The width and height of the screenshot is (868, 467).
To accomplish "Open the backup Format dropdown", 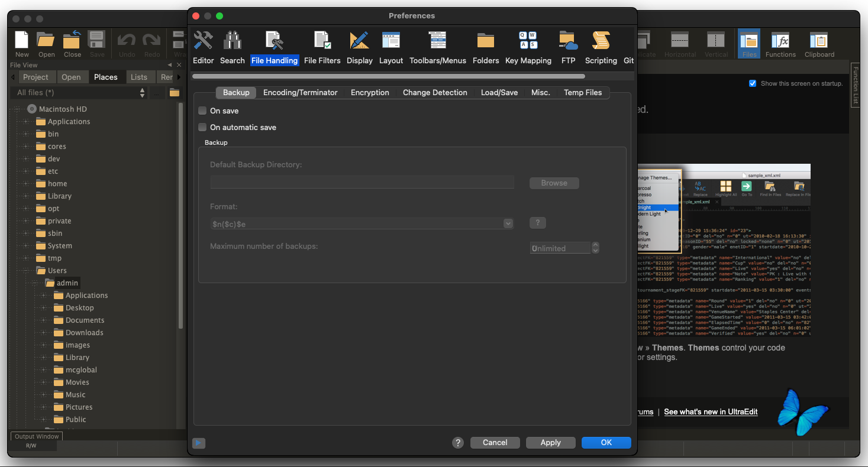I will pos(362,223).
